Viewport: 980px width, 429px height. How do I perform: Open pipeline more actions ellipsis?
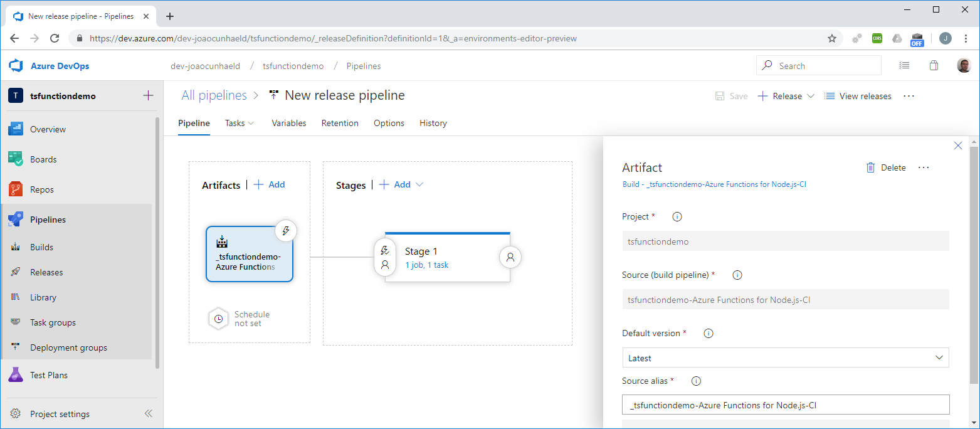[x=909, y=96]
